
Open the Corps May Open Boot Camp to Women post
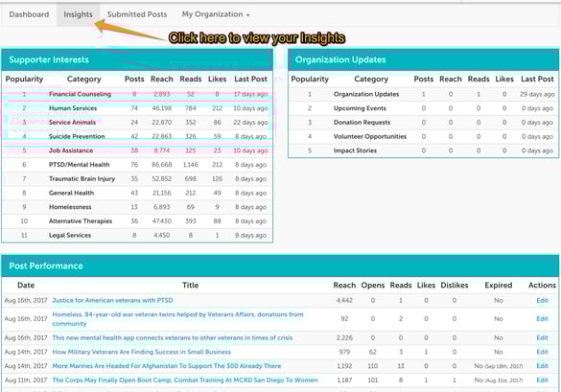(x=185, y=380)
